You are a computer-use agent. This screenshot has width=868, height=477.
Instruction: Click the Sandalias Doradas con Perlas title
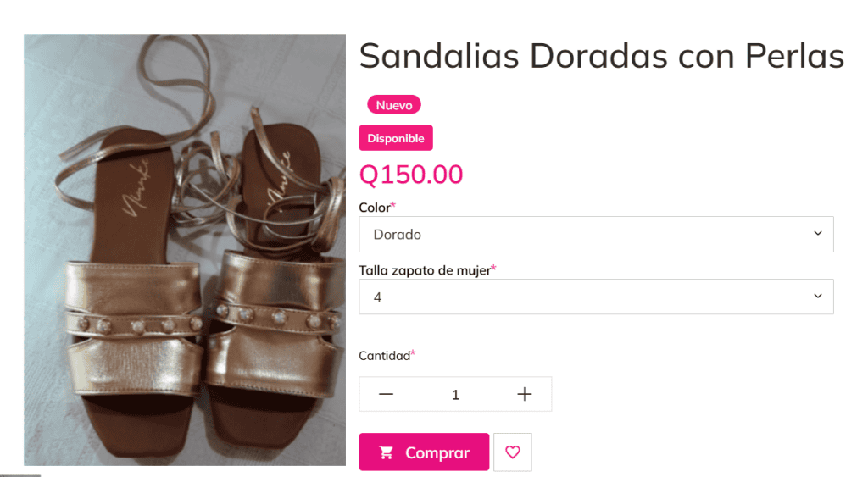[602, 56]
